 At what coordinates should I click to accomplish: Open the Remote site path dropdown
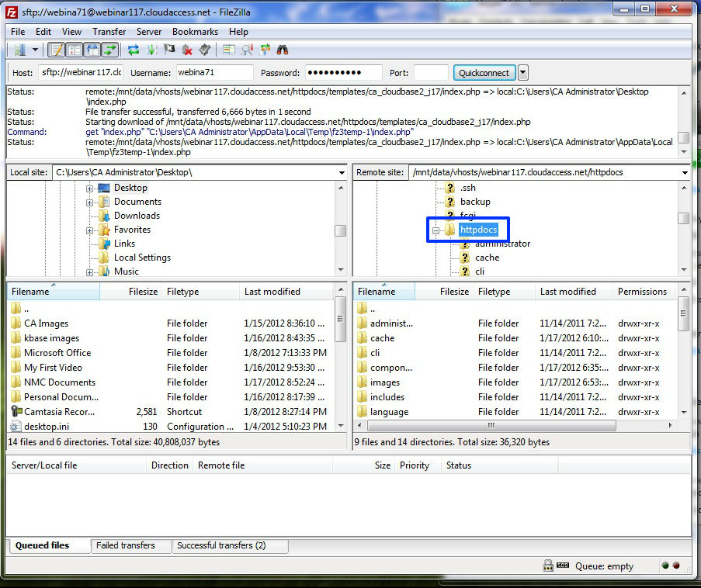pos(685,172)
